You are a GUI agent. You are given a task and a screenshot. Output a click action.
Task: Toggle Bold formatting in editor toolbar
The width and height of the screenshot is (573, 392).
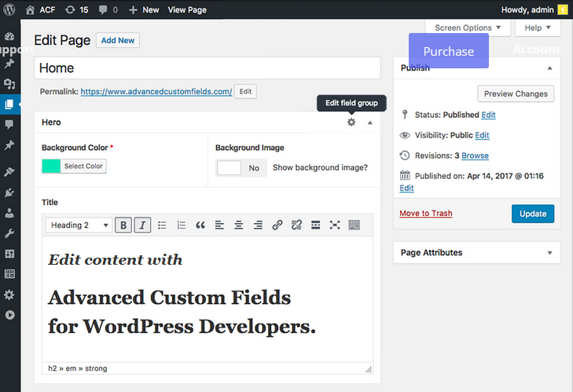pos(123,225)
